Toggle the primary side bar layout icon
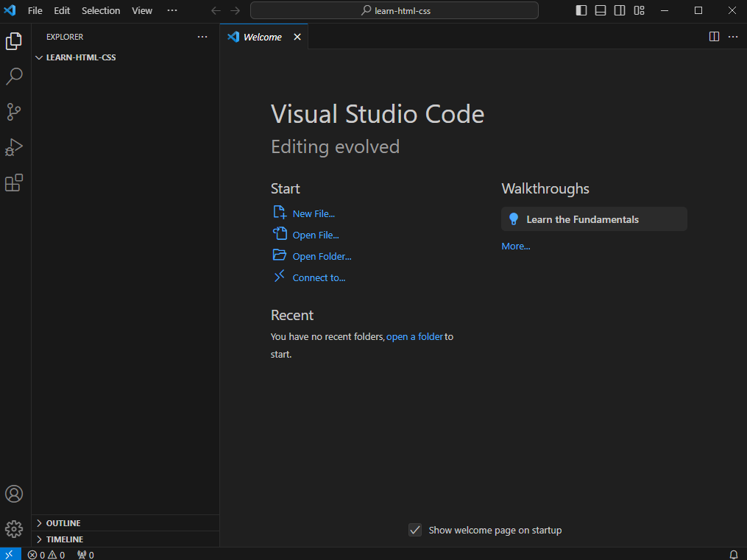Screen dimensions: 747x560 tap(581, 10)
